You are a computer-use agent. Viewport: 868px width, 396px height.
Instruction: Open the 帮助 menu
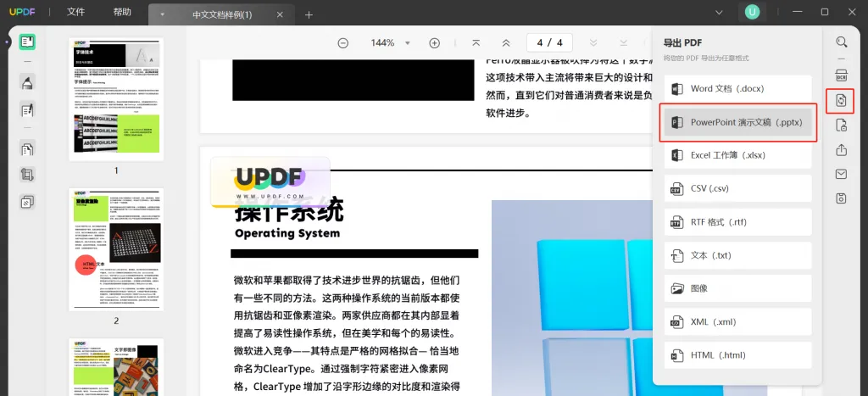(x=122, y=12)
